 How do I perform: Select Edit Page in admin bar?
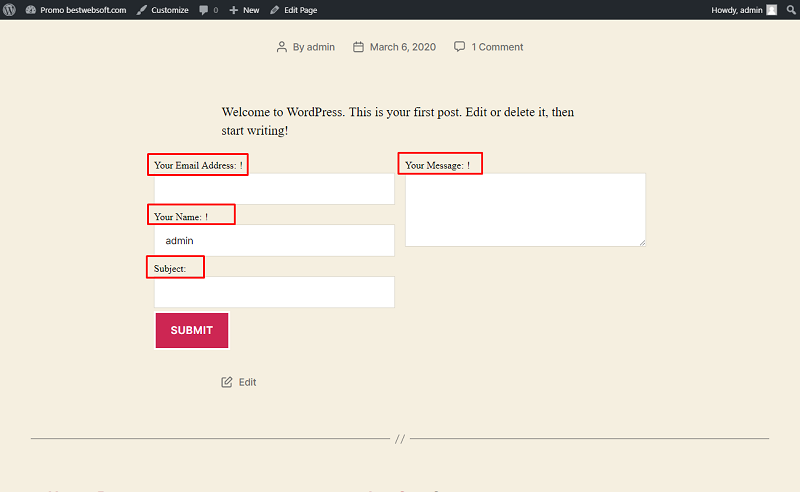(293, 10)
